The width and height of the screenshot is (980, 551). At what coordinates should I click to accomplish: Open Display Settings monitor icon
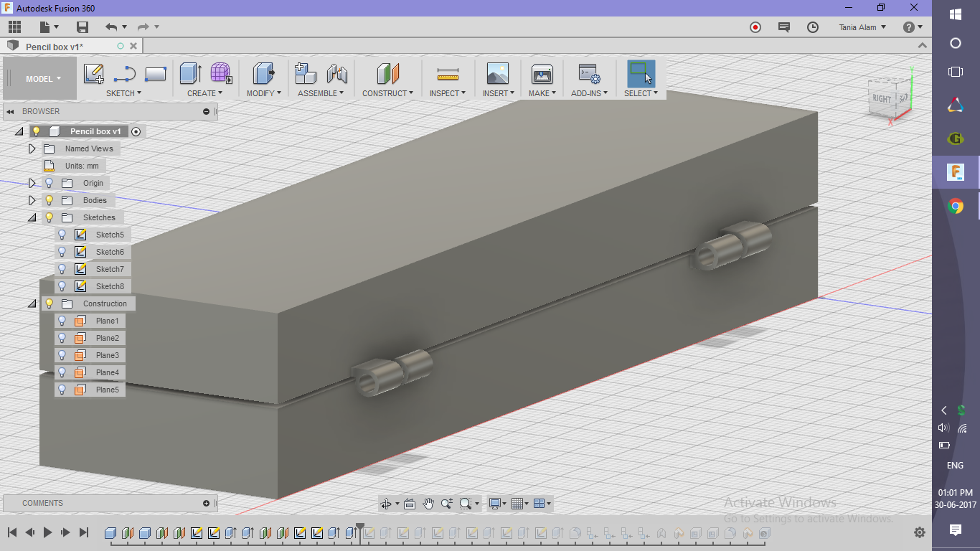coord(494,504)
